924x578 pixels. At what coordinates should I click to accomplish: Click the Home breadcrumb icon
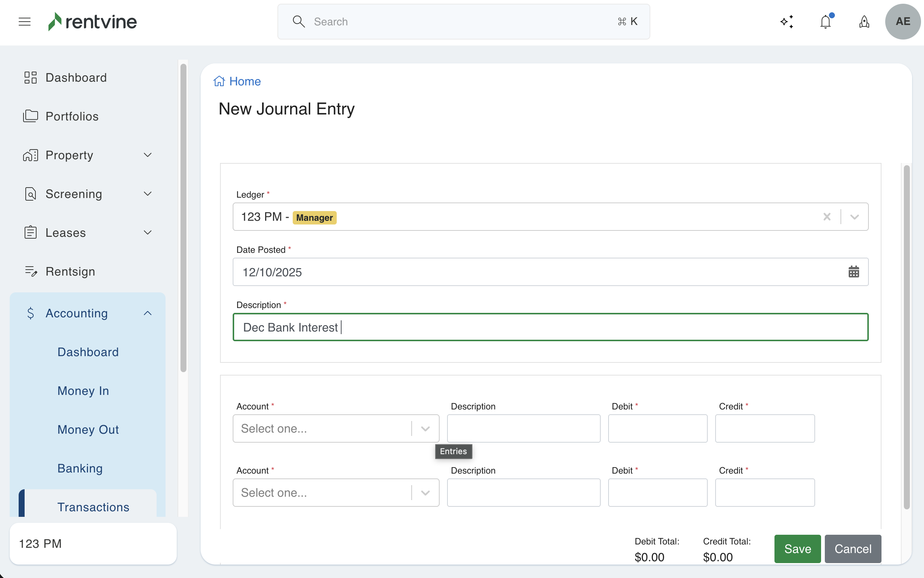219,81
